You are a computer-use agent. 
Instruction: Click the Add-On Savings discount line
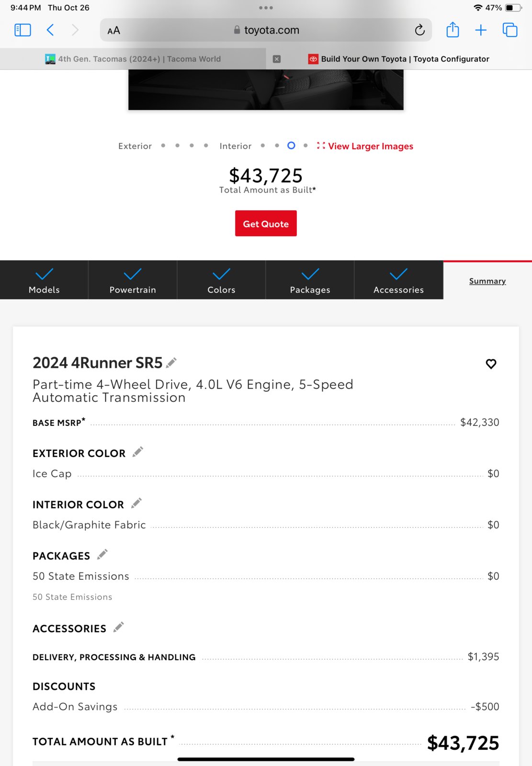click(266, 707)
